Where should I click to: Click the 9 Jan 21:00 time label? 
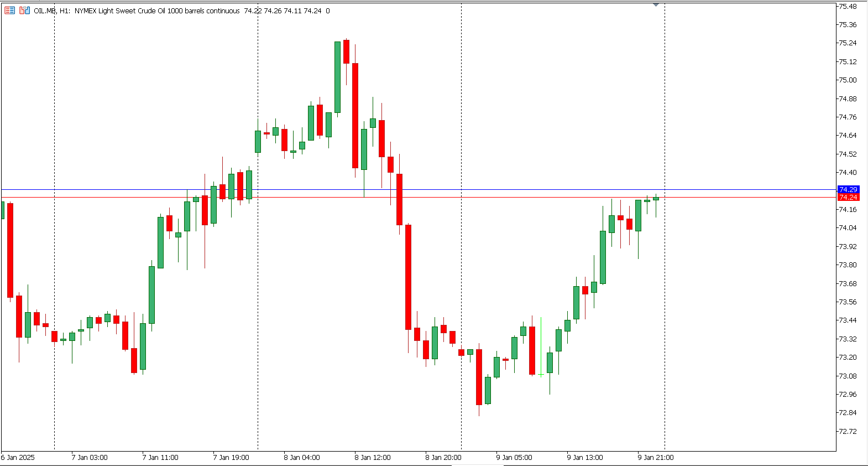point(656,457)
